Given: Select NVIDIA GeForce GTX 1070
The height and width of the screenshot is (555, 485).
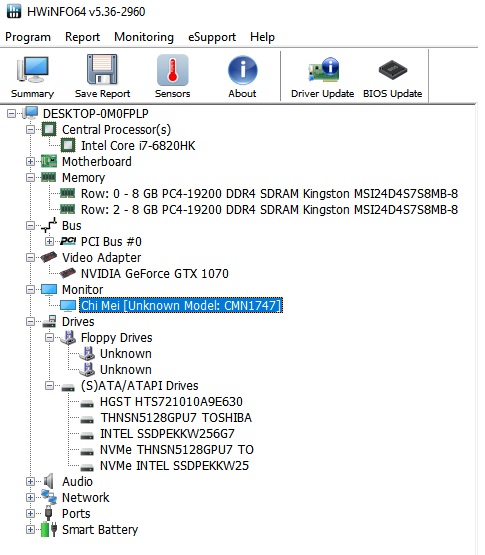Looking at the screenshot, I should (155, 274).
